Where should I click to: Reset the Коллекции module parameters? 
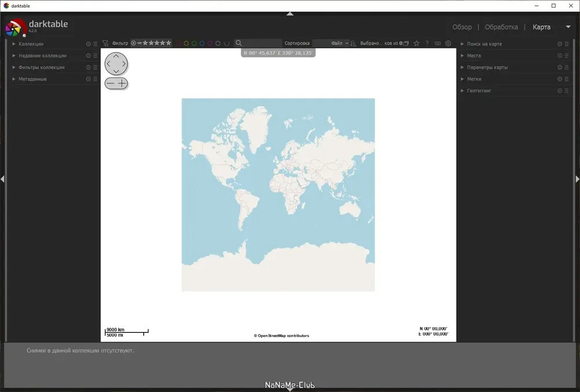[88, 43]
